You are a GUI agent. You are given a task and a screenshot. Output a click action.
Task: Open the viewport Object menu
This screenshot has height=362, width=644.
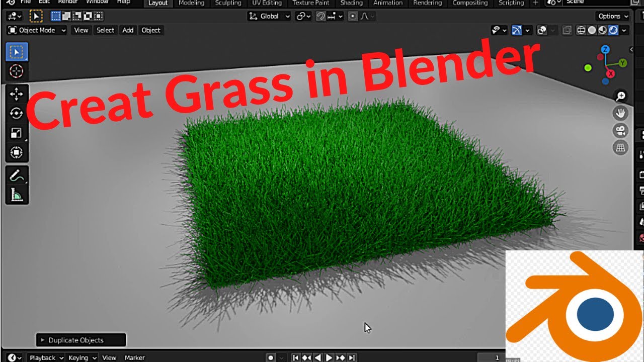click(x=151, y=30)
